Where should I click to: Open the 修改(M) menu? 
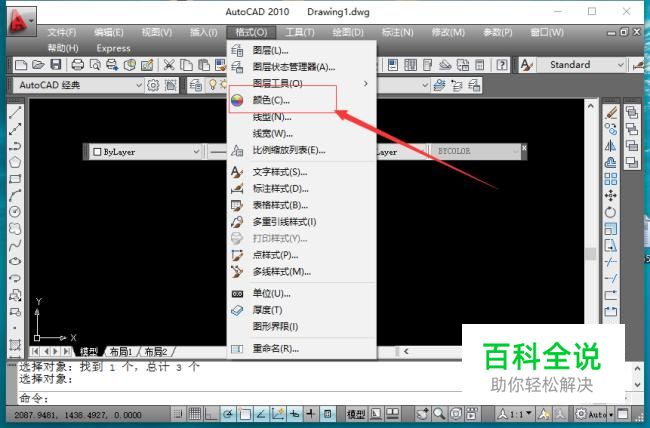pos(448,32)
